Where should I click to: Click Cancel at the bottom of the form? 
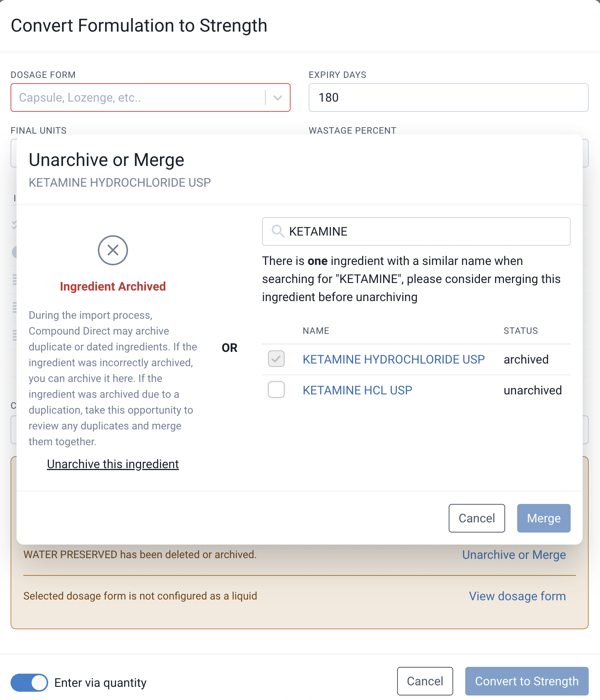[x=425, y=681]
